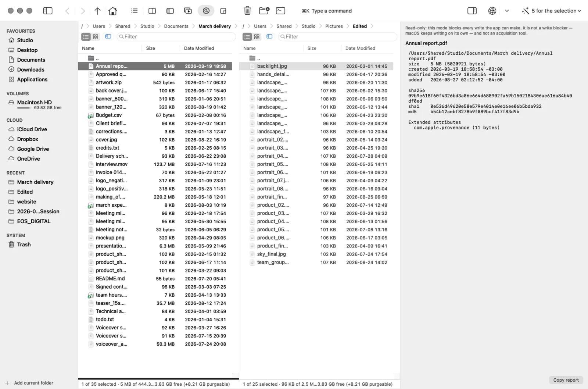The image size is (588, 389).
Task: Sort left pane by Date Modified
Action: tap(199, 48)
